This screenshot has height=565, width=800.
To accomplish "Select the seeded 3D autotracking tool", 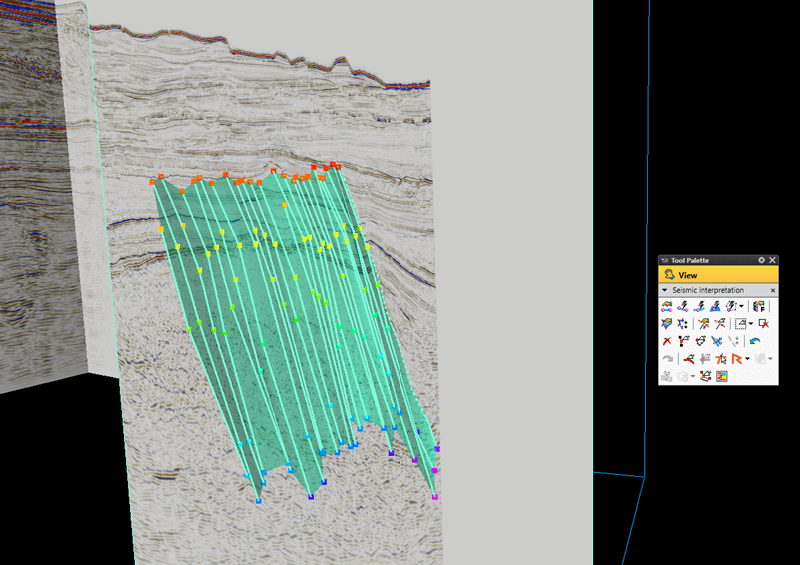I will 715,306.
